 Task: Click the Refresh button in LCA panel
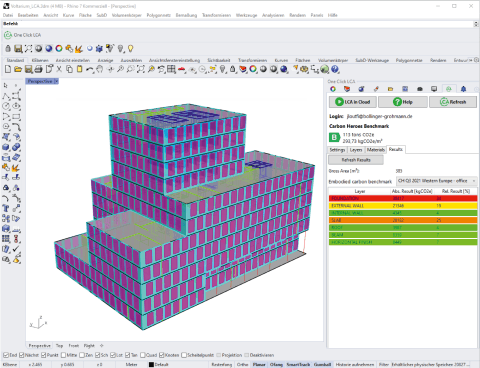[x=453, y=102]
